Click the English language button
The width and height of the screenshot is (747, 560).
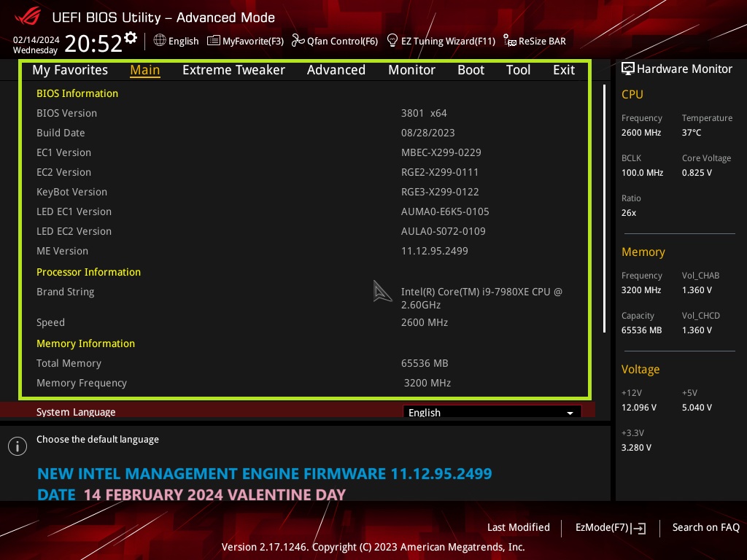(177, 41)
